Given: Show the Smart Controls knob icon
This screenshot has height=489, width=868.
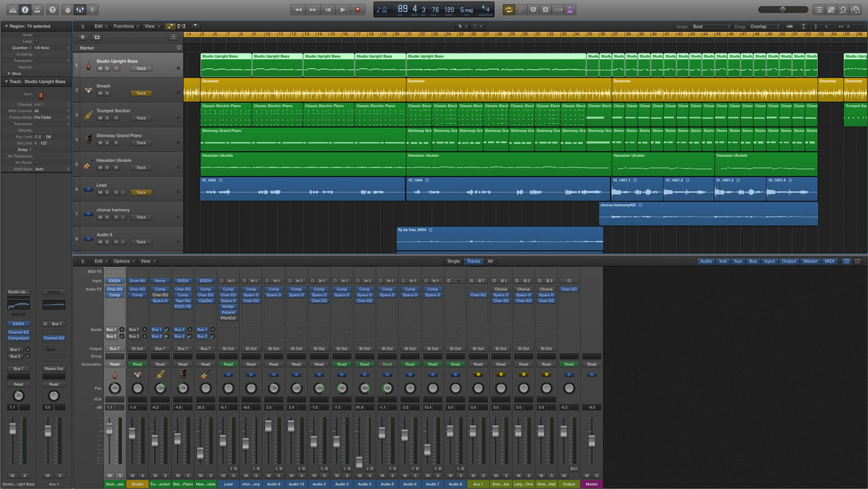Looking at the screenshot, I should [x=67, y=10].
